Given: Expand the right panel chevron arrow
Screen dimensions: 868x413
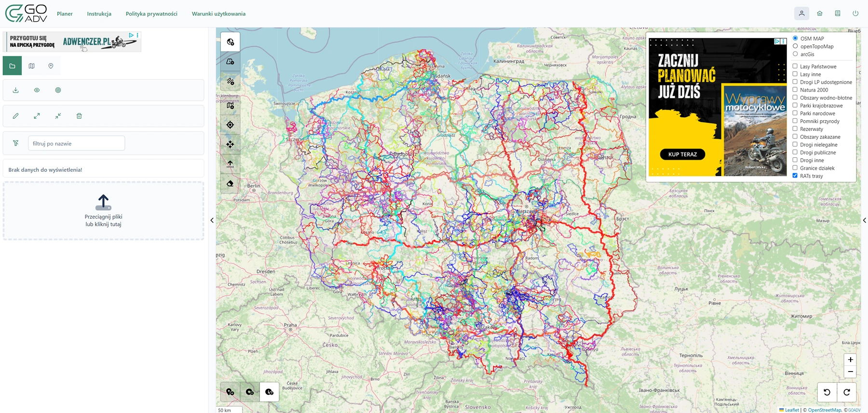Looking at the screenshot, I should pyautogui.click(x=864, y=220).
